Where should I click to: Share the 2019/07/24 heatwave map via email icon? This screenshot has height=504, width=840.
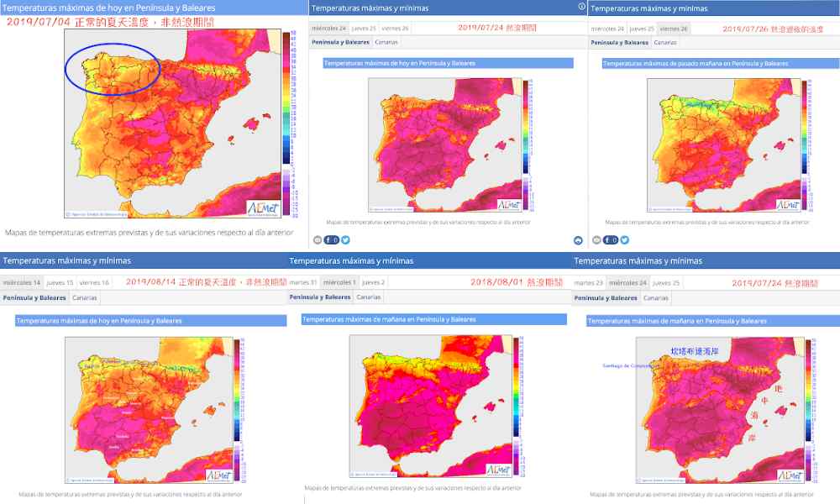317,240
